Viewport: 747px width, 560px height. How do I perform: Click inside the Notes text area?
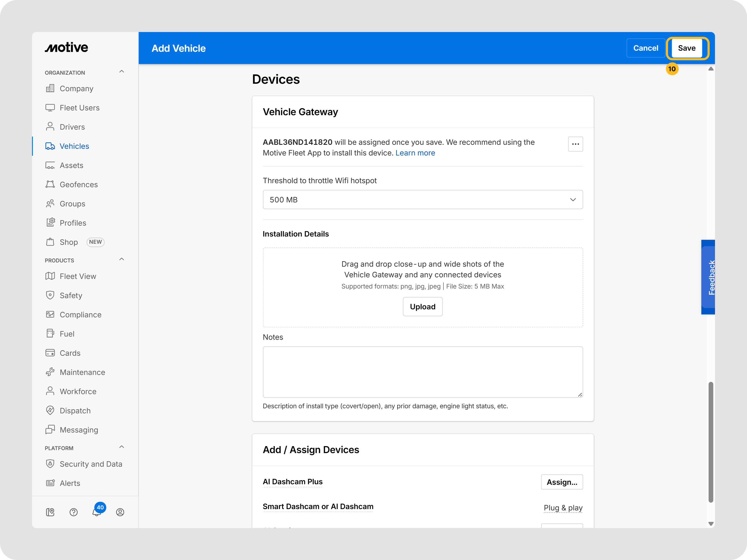[423, 372]
